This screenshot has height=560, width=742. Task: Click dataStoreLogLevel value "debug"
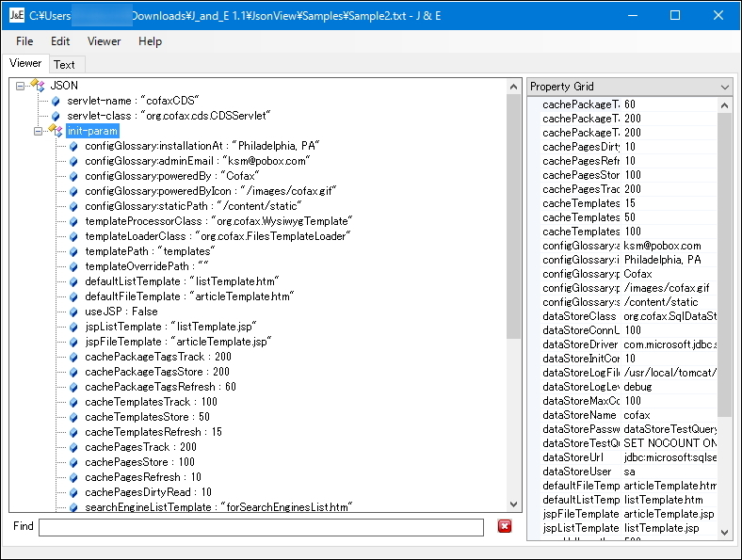pos(637,387)
